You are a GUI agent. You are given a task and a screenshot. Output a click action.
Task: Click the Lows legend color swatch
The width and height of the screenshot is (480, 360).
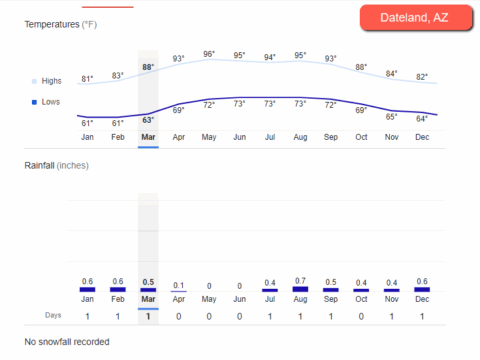point(34,102)
